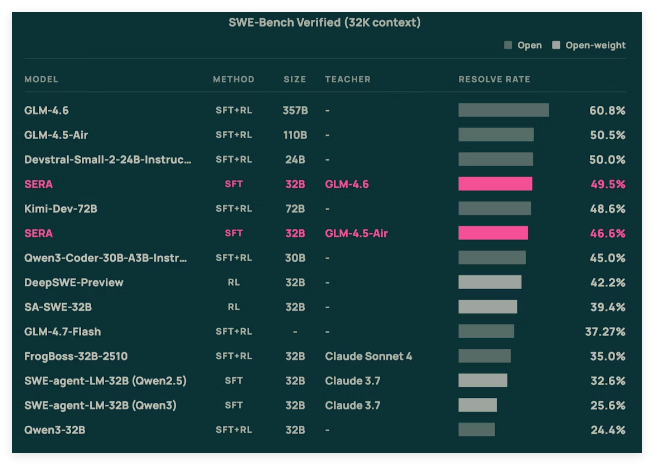Click the Claude Sonnet 4 teacher entry

tap(368, 356)
